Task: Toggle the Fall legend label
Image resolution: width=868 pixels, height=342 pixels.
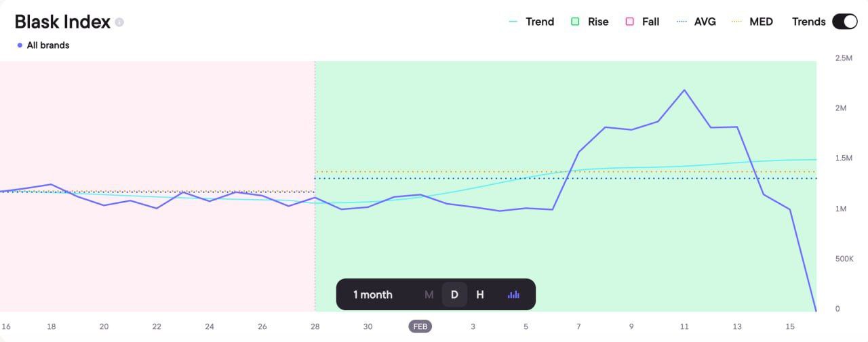Action: pos(650,22)
